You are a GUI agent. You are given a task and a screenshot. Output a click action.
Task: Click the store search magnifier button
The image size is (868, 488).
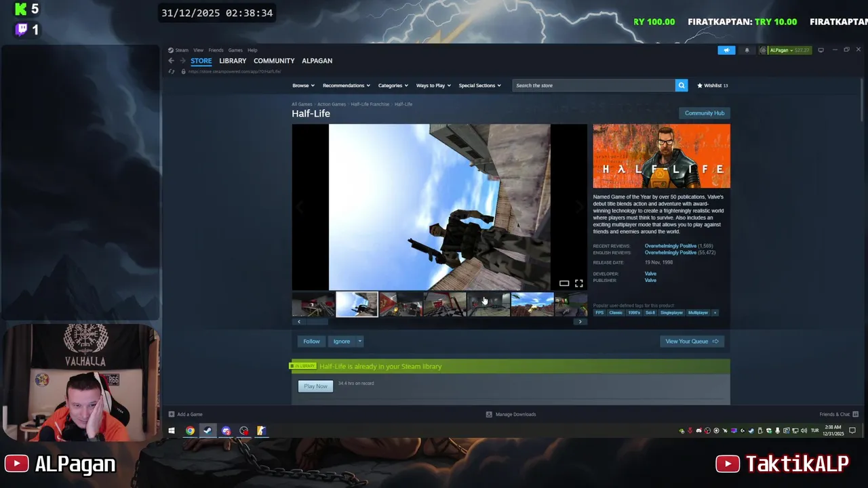(x=682, y=85)
